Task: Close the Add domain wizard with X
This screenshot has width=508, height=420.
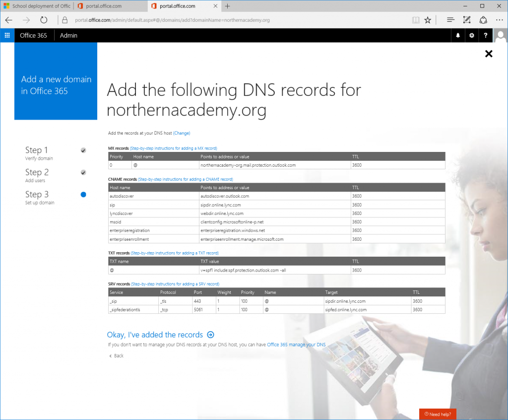Action: coord(489,54)
